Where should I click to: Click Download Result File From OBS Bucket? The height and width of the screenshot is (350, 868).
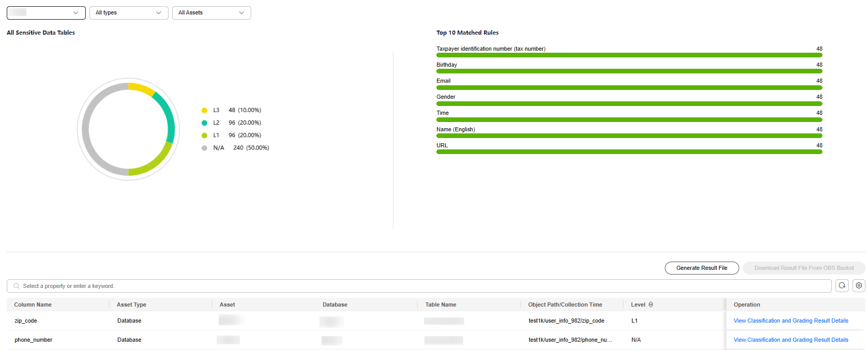click(804, 268)
